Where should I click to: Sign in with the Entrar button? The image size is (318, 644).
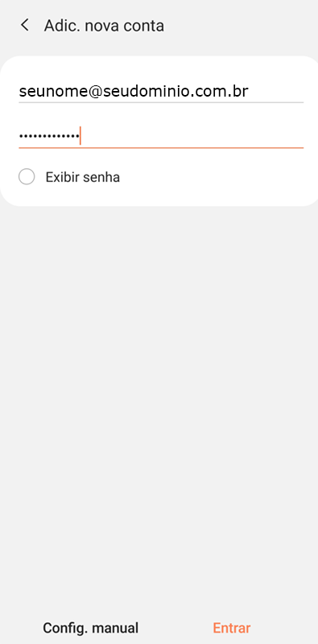(232, 628)
